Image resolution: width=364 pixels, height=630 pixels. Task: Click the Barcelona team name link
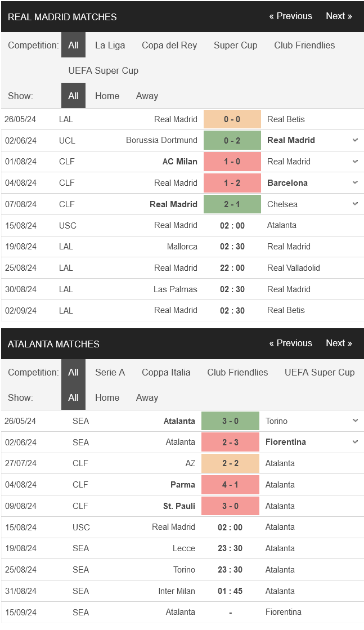[x=287, y=183]
